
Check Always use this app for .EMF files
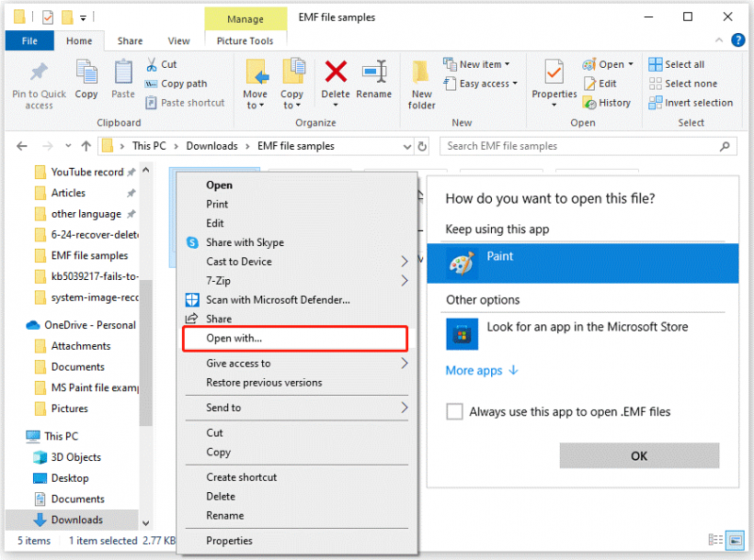(x=454, y=412)
